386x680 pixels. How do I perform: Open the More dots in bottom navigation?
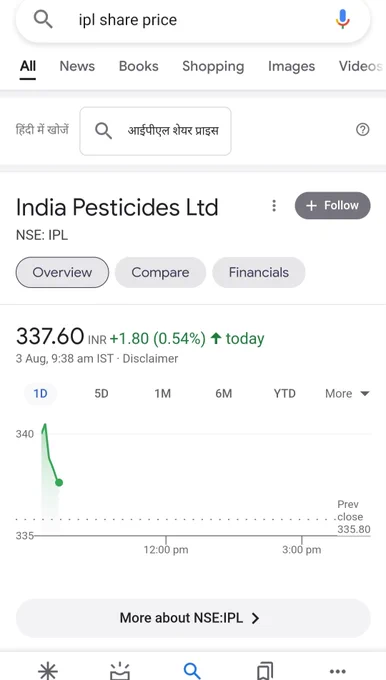(x=338, y=671)
